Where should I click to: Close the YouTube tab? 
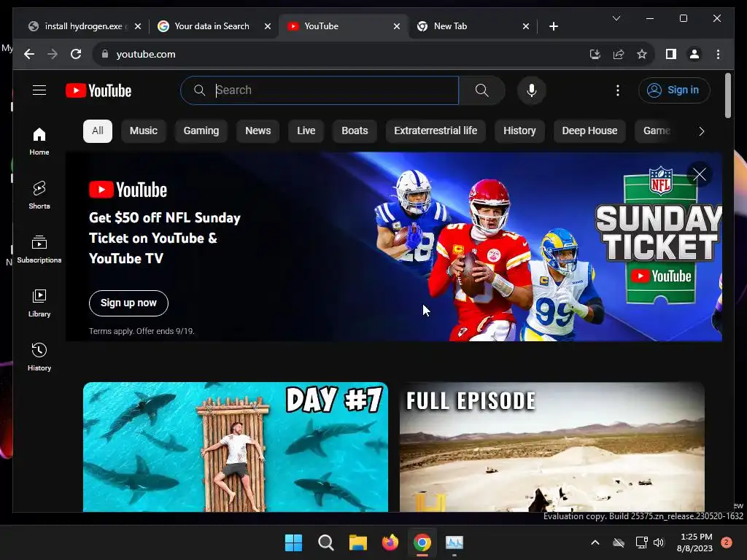(396, 27)
